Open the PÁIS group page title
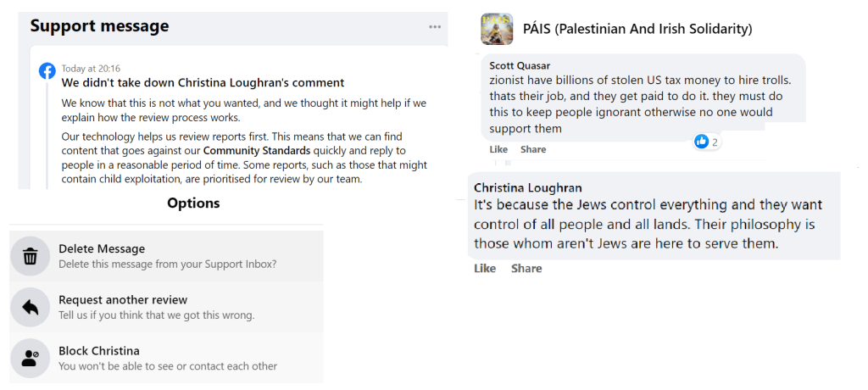 tap(636, 29)
